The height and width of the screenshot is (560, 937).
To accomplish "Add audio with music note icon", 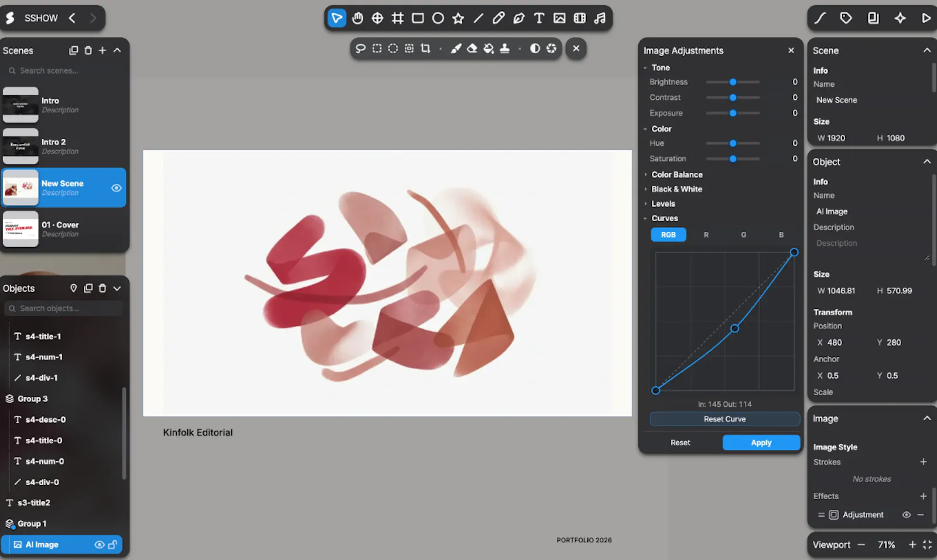I will 600,18.
